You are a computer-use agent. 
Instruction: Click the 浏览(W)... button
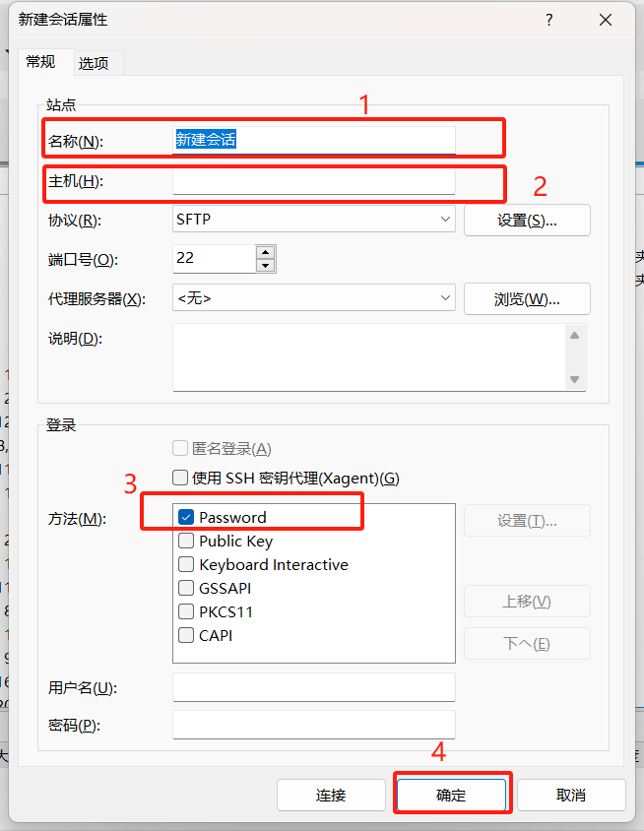527,299
